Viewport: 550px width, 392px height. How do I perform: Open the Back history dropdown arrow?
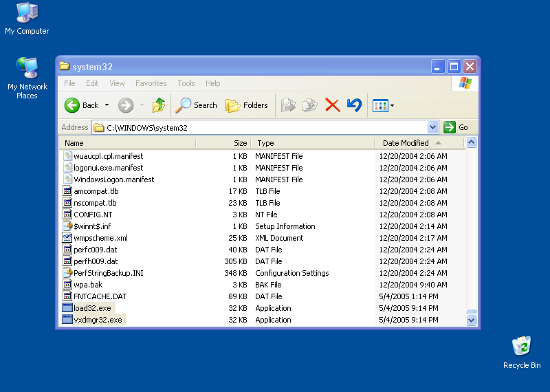click(107, 105)
